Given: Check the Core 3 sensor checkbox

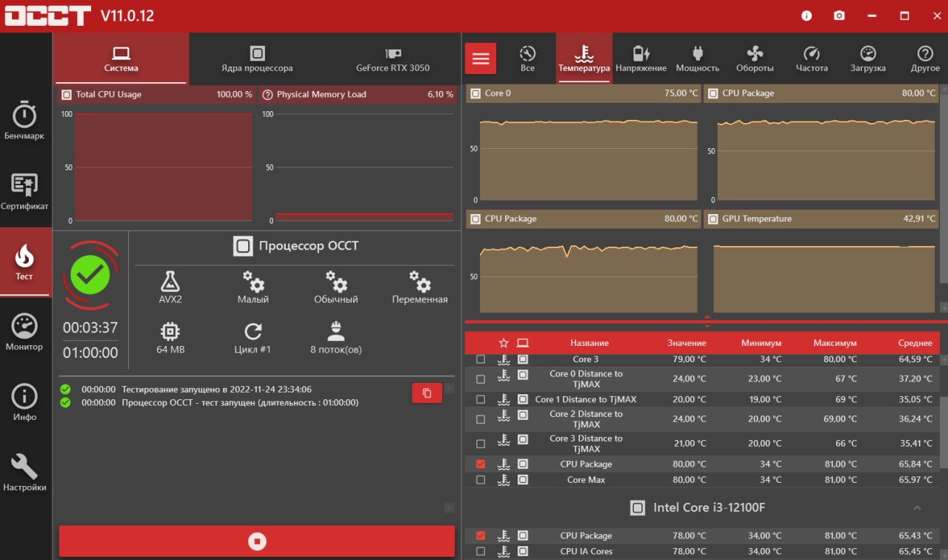Looking at the screenshot, I should pos(481,359).
